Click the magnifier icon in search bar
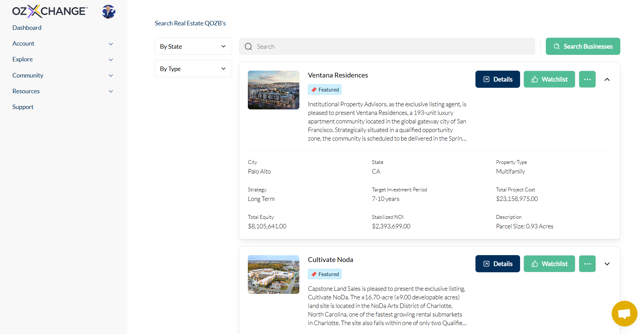 249,47
